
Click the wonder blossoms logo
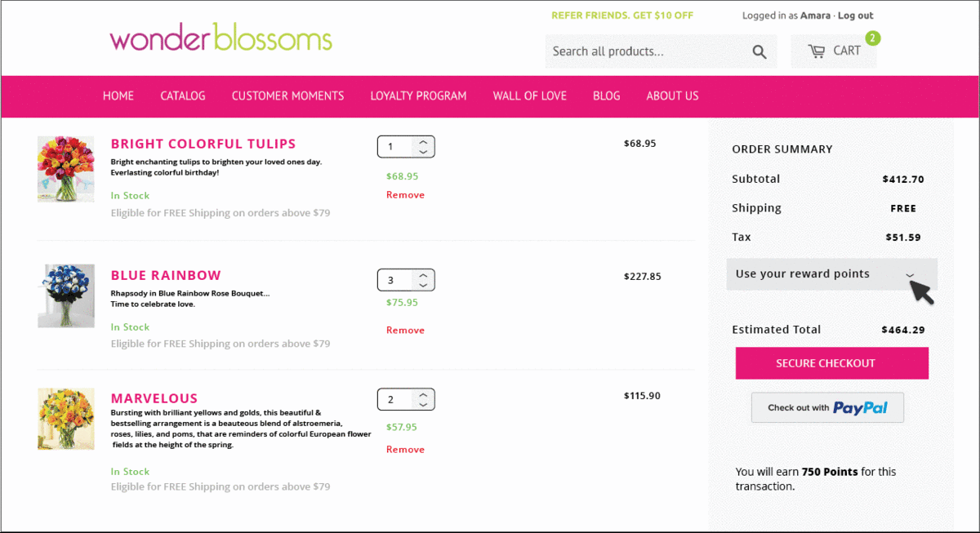pyautogui.click(x=220, y=38)
